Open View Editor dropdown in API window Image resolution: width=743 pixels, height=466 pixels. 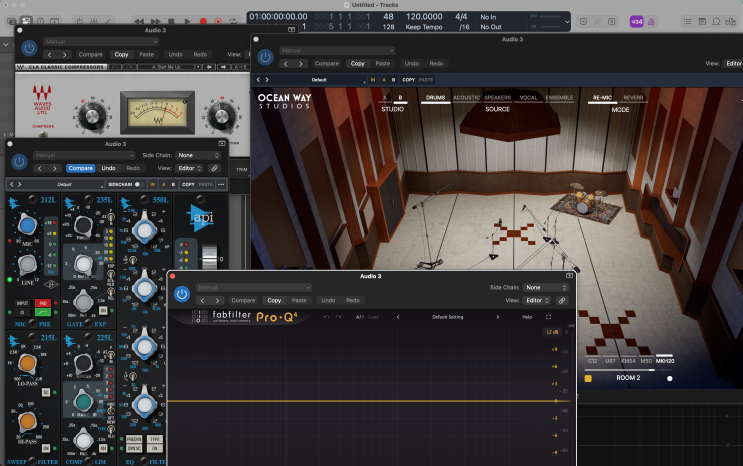click(x=190, y=168)
